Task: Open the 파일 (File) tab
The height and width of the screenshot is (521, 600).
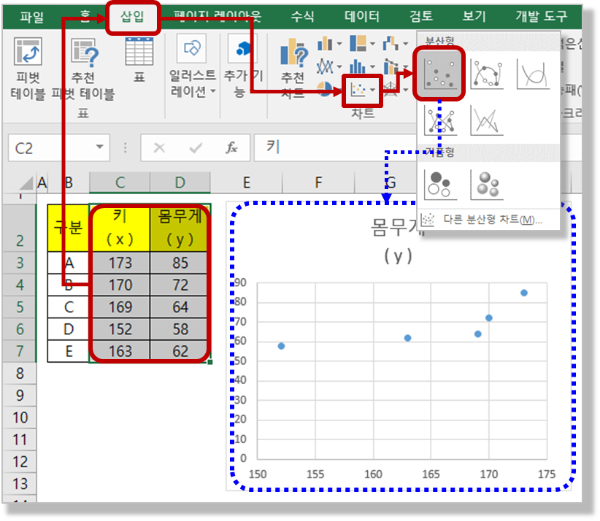Action: click(32, 17)
